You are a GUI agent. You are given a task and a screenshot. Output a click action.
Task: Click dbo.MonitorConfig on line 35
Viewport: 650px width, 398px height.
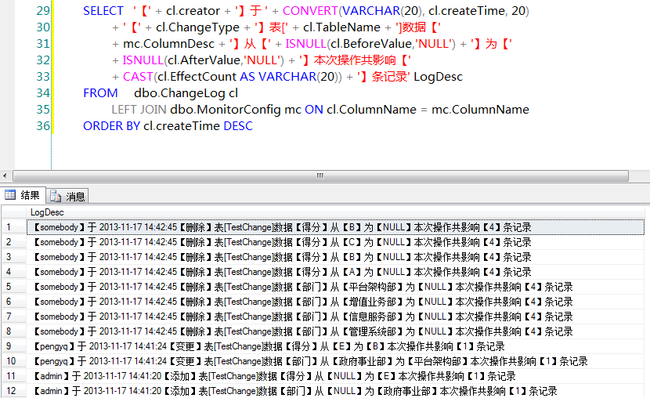click(x=226, y=109)
